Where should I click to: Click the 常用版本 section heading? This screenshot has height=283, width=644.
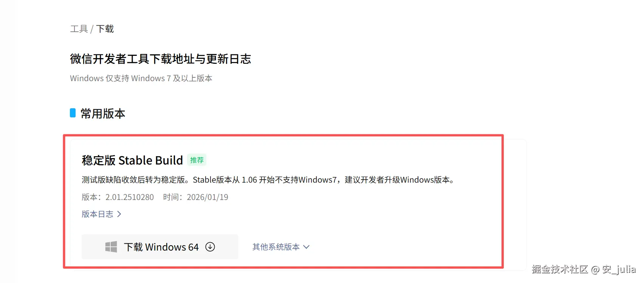(103, 113)
